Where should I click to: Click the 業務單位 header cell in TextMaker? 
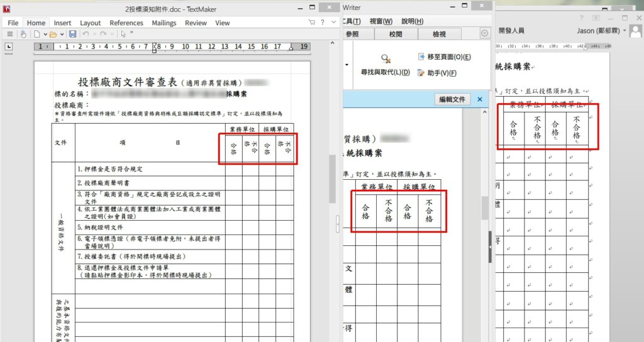(242, 130)
